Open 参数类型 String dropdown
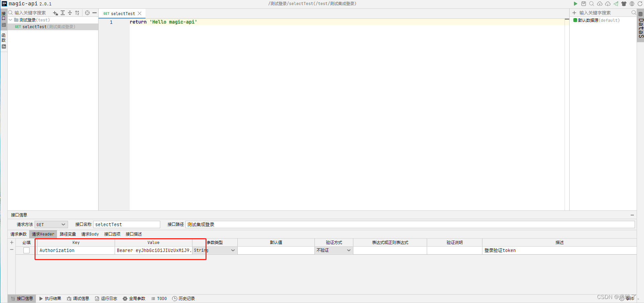Viewport: 644px width, 303px height. coord(215,250)
